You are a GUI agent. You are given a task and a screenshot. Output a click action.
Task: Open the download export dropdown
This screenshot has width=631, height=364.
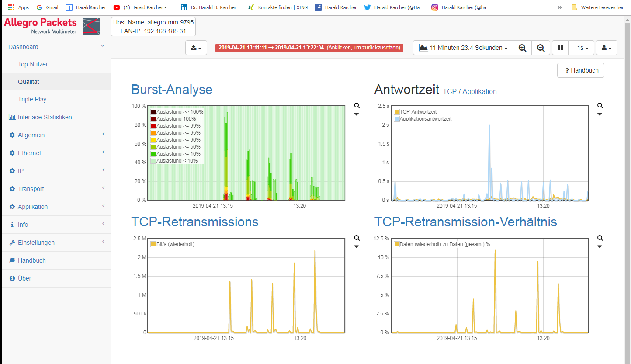196,48
